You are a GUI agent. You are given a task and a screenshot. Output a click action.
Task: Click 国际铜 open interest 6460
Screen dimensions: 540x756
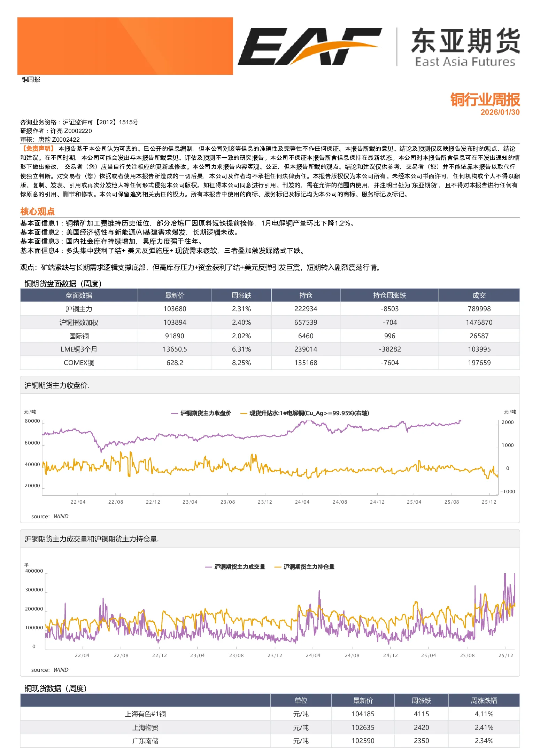tap(306, 336)
